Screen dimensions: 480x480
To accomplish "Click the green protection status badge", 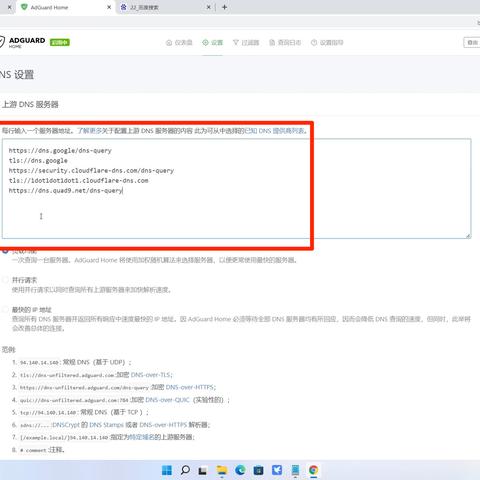I will [x=60, y=42].
